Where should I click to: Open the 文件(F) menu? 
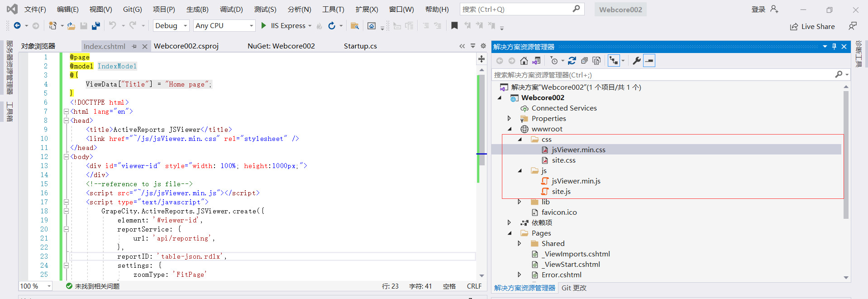pos(35,9)
